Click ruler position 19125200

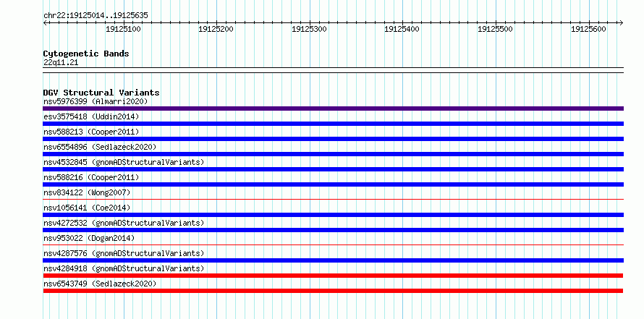point(216,29)
